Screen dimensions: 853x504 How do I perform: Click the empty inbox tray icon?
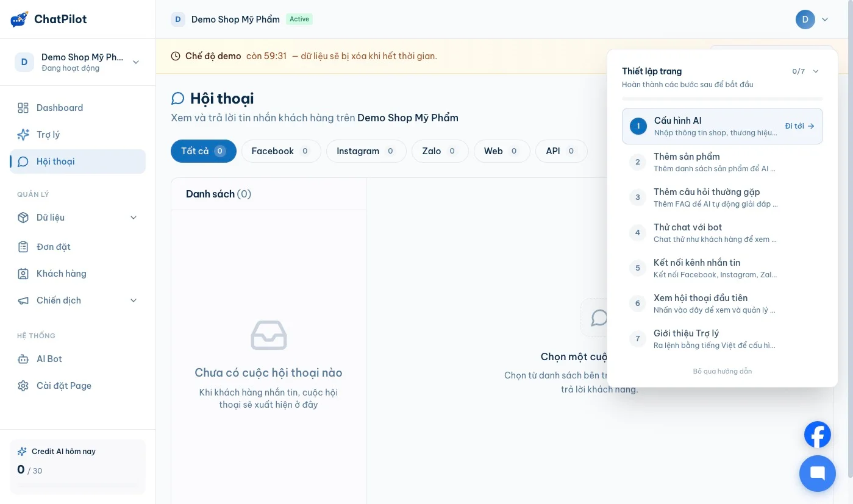[269, 335]
